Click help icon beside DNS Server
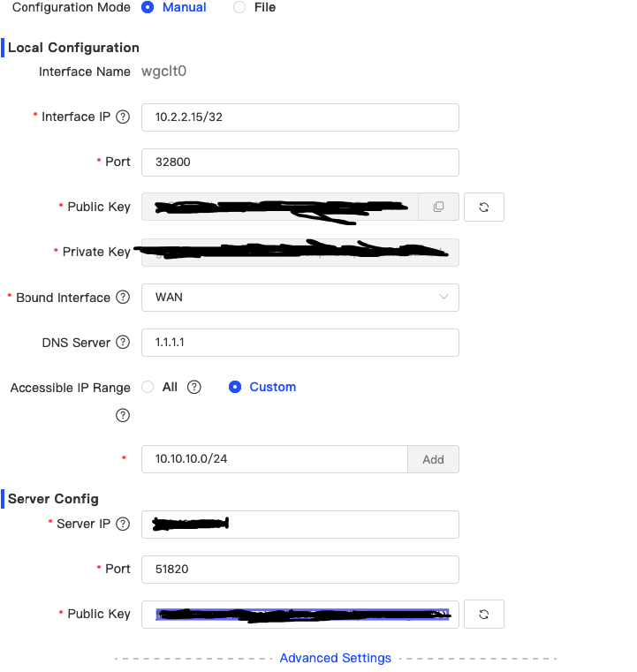Viewport: 637px width, 672px height. [x=123, y=343]
